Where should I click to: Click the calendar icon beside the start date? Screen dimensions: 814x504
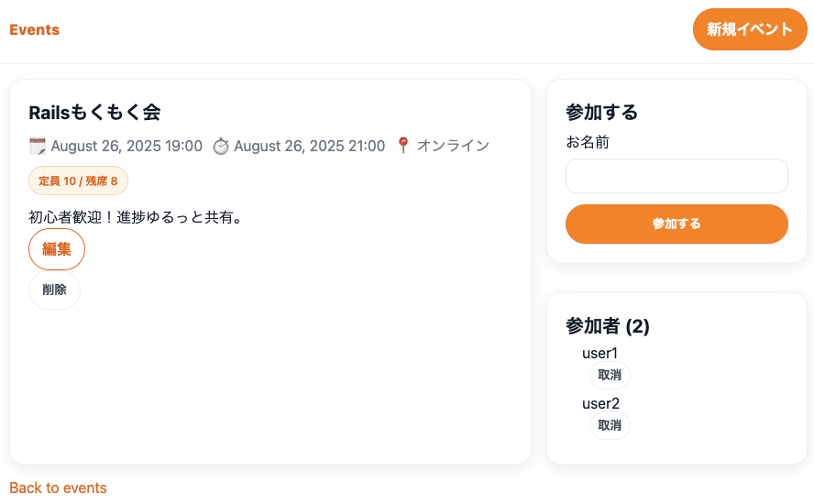click(38, 147)
